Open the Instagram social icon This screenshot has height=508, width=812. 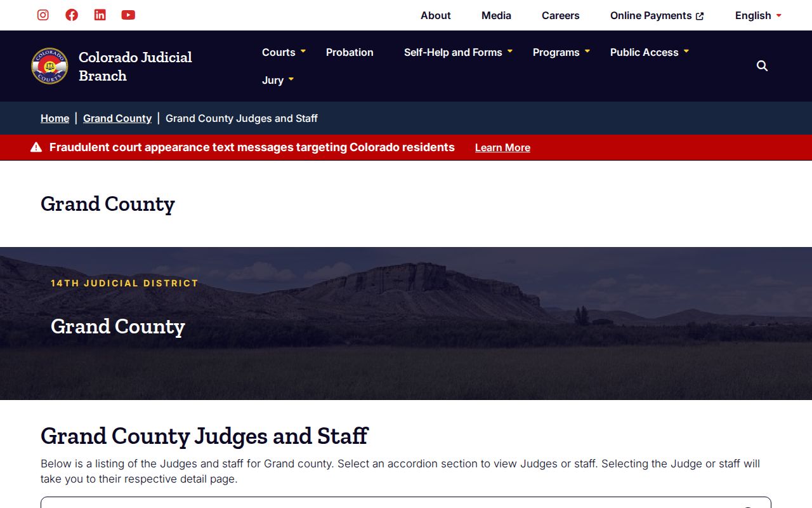coord(43,15)
